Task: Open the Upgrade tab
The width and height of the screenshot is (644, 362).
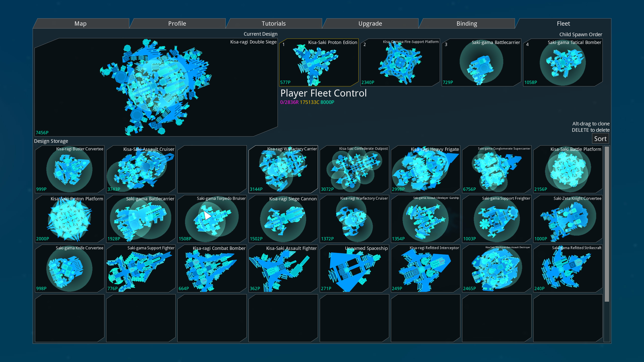Action: point(370,23)
